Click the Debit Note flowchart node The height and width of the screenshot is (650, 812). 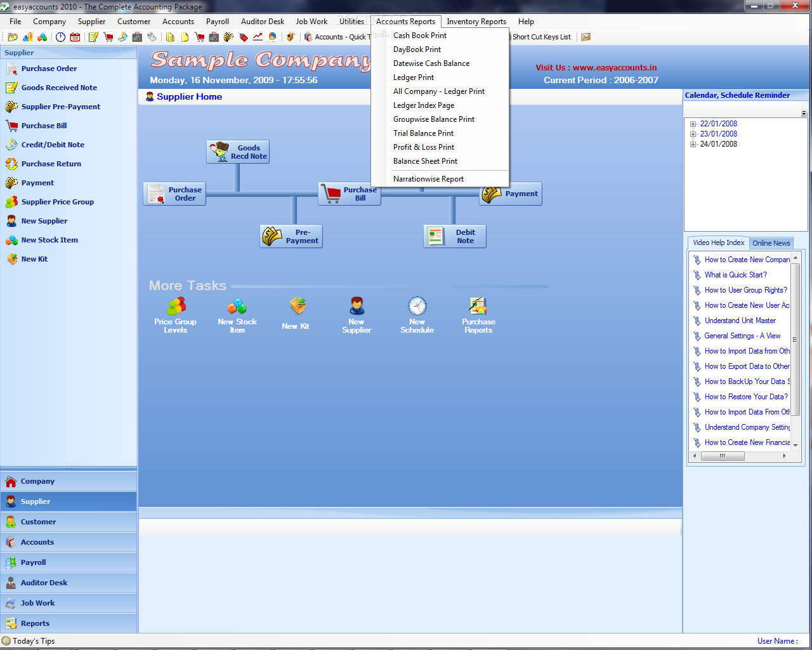coord(455,236)
